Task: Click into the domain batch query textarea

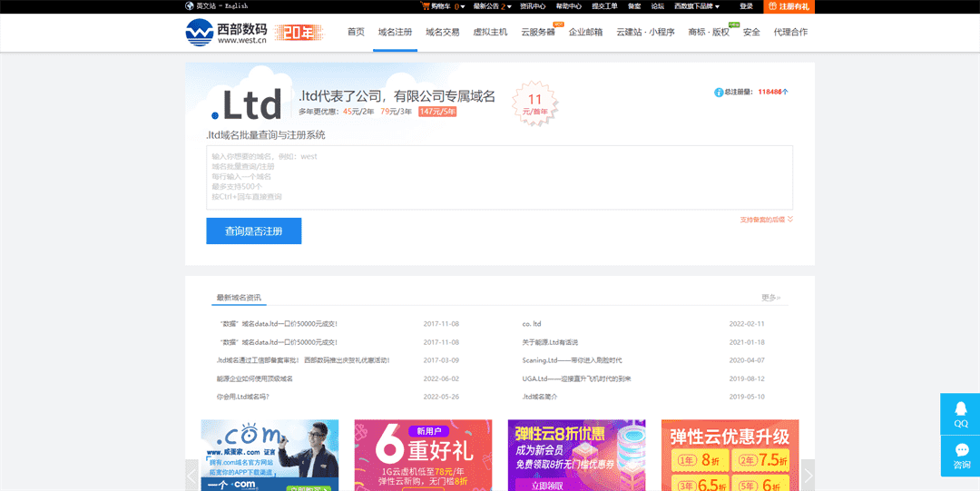Action: tap(499, 178)
